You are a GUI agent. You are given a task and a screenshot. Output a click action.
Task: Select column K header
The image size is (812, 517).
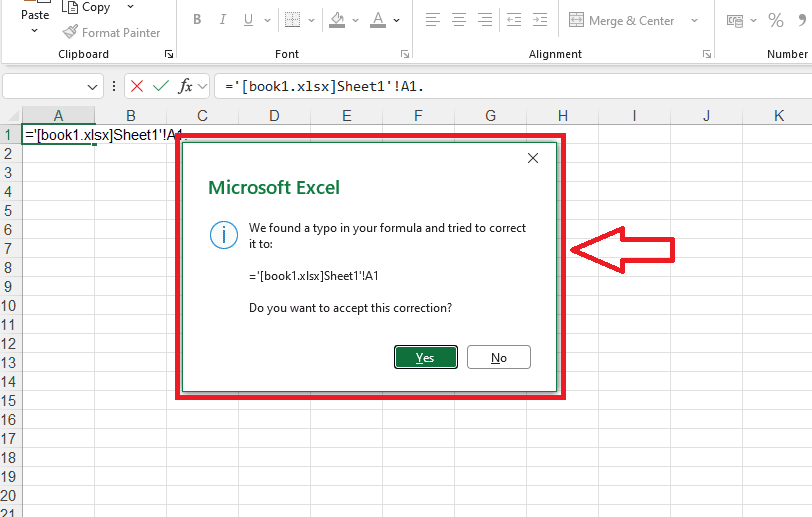coord(778,116)
